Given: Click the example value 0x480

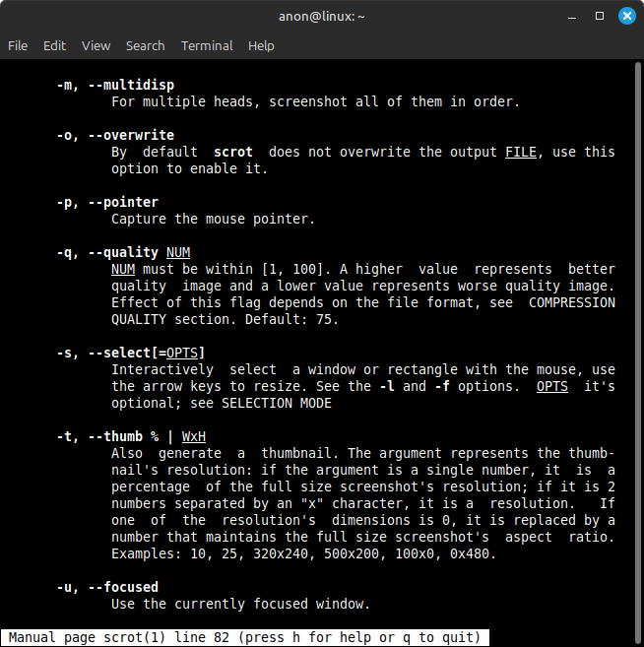Looking at the screenshot, I should point(469,553).
